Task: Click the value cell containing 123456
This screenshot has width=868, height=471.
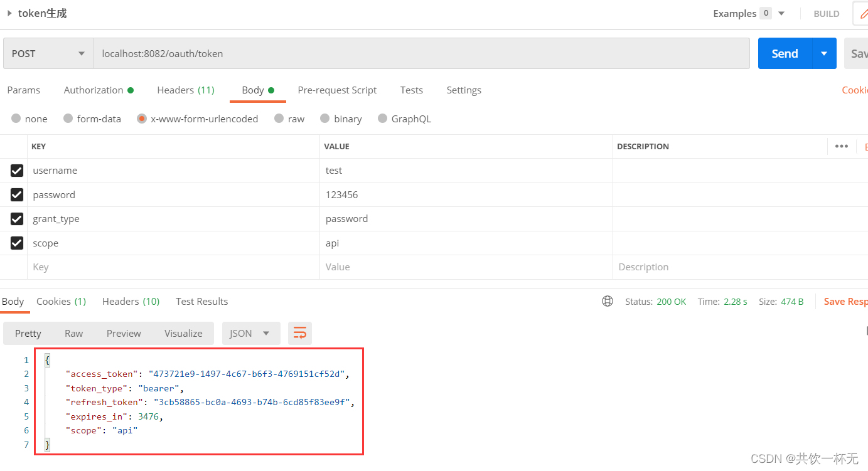Action: pos(466,195)
